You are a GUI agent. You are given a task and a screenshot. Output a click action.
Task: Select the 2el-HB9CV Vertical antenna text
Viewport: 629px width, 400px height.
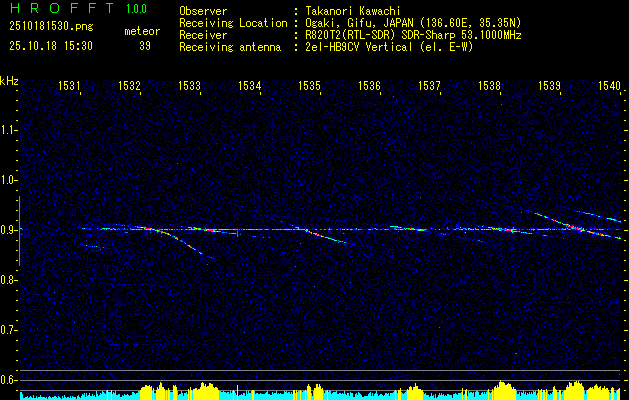click(390, 47)
